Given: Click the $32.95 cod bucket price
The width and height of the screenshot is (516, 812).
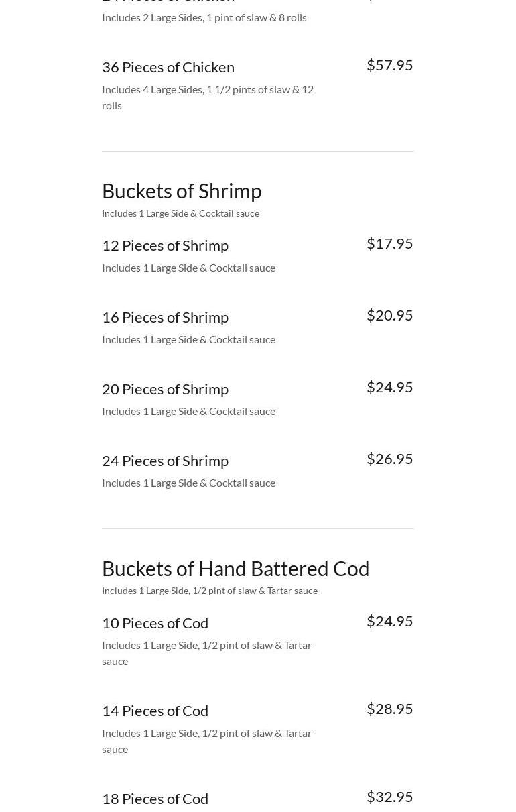Looking at the screenshot, I should coord(389,797).
